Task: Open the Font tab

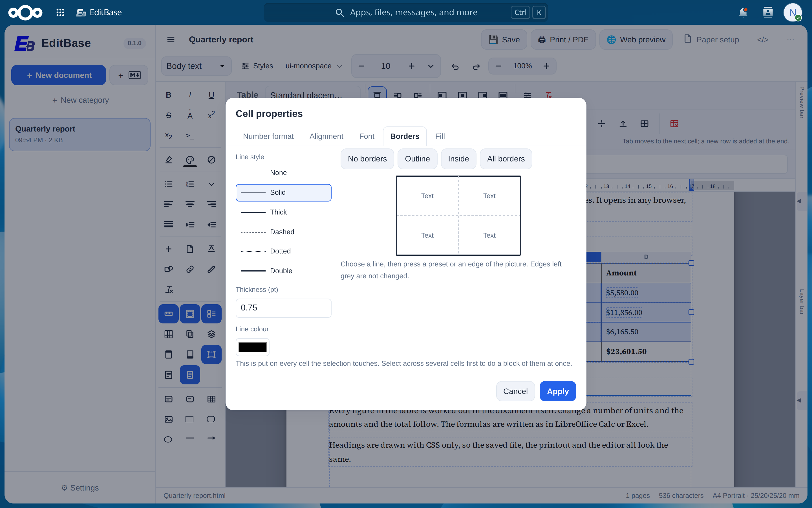Action: [x=367, y=136]
